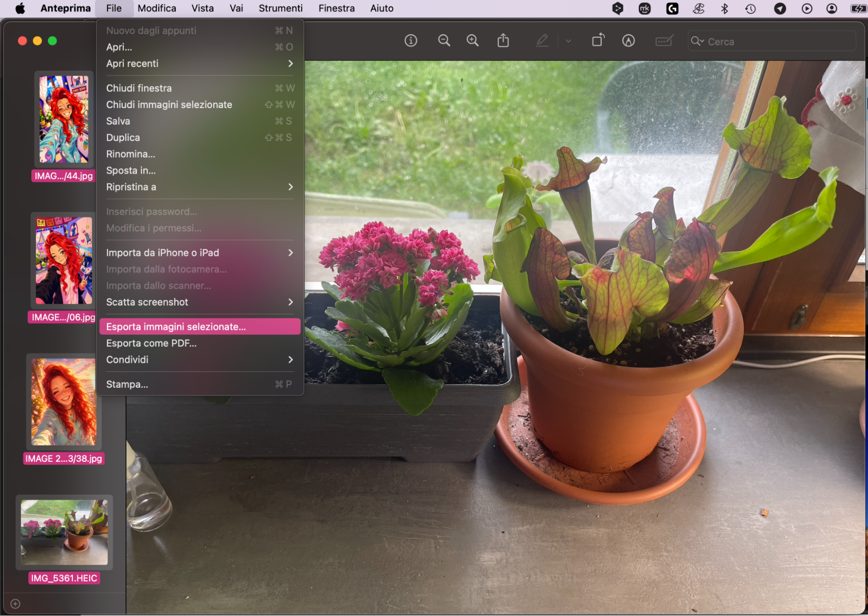
Task: Click the form filling toolbar icon
Action: tap(664, 41)
